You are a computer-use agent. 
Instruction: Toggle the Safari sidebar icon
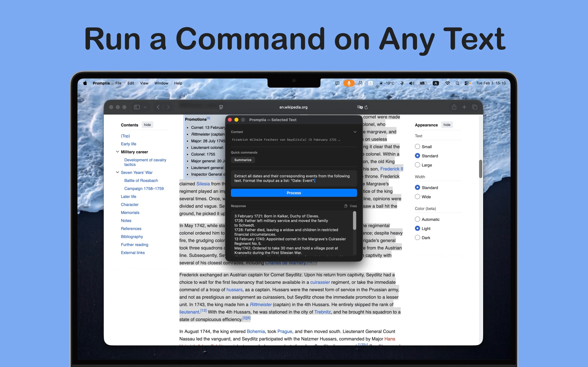pos(137,107)
